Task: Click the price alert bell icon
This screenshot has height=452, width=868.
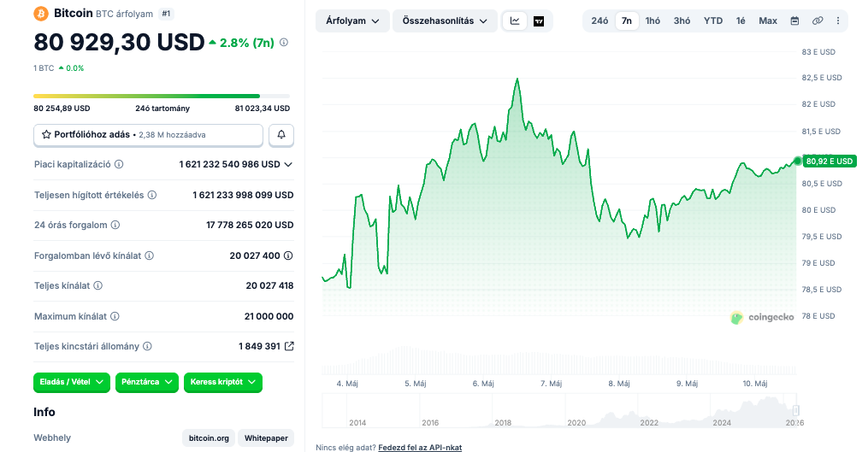Action: click(x=281, y=134)
